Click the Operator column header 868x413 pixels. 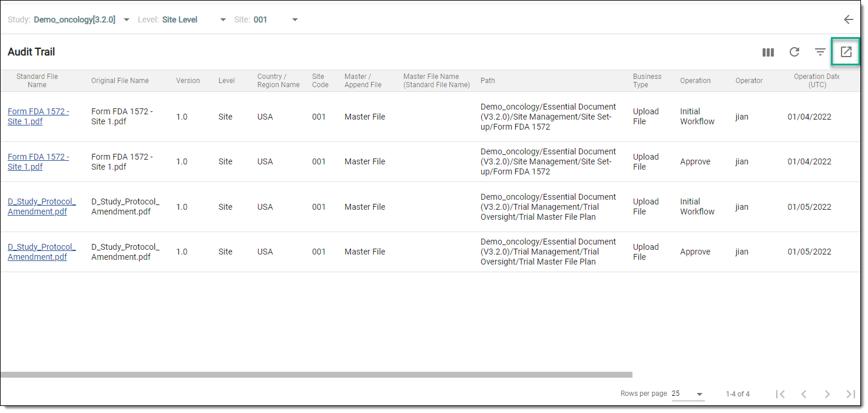[x=749, y=81]
